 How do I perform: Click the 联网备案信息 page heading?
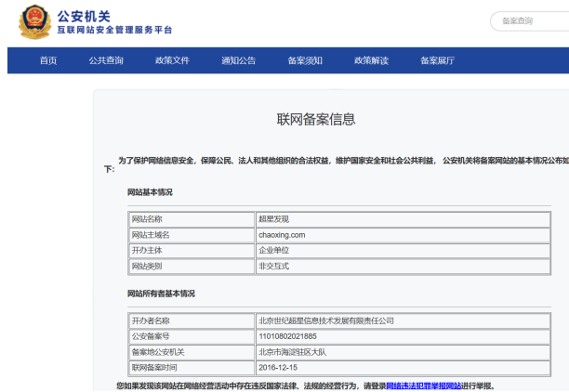[316, 119]
